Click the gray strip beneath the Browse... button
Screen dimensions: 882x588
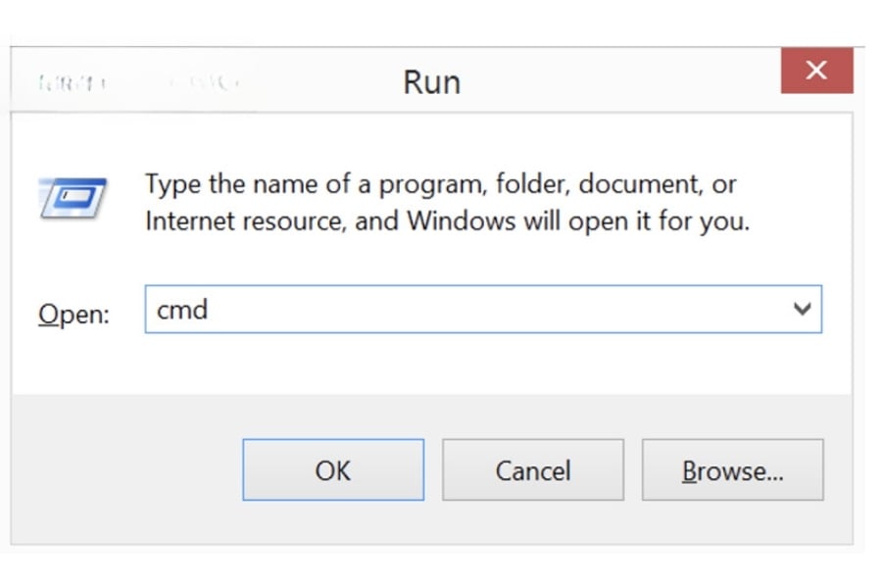click(x=732, y=522)
